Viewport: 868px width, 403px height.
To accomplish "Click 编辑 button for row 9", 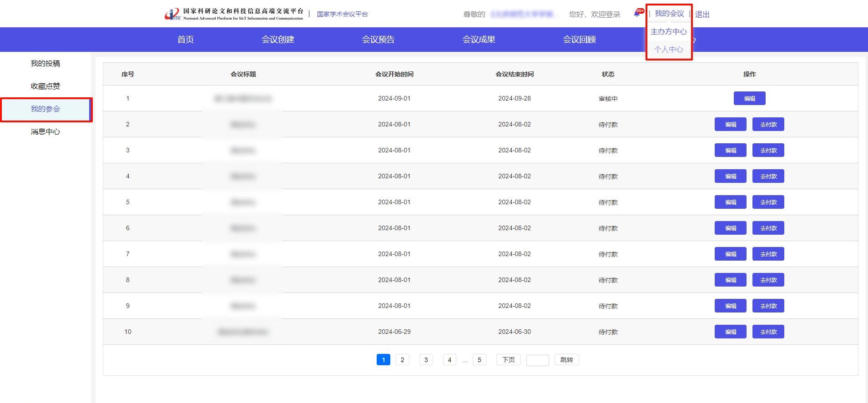I will point(731,306).
